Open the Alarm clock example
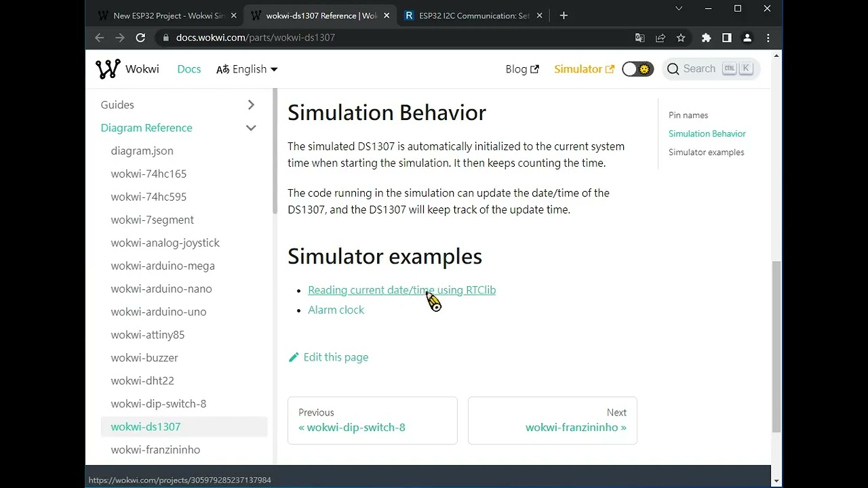The width and height of the screenshot is (868, 488). (336, 310)
